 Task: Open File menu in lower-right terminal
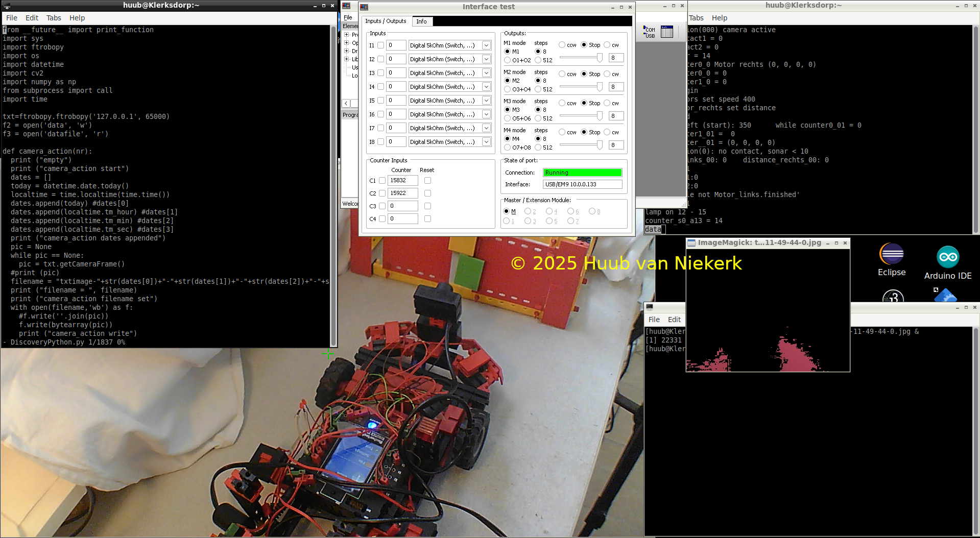pyautogui.click(x=654, y=320)
